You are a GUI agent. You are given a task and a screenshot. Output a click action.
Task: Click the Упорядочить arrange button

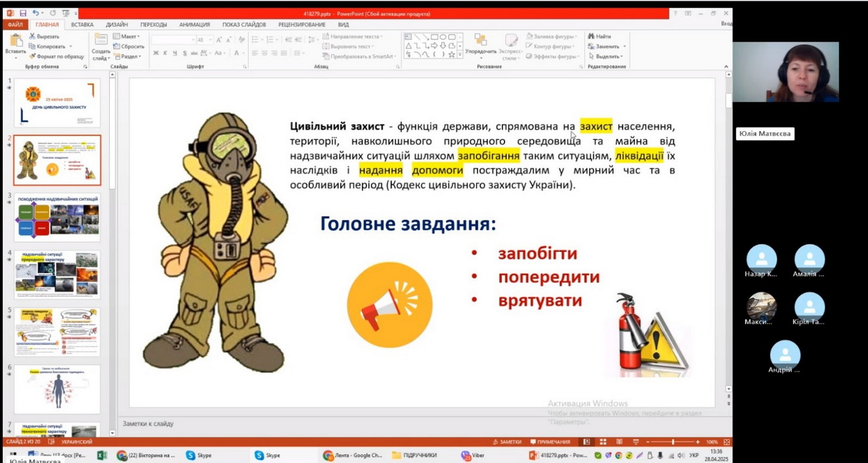click(481, 45)
